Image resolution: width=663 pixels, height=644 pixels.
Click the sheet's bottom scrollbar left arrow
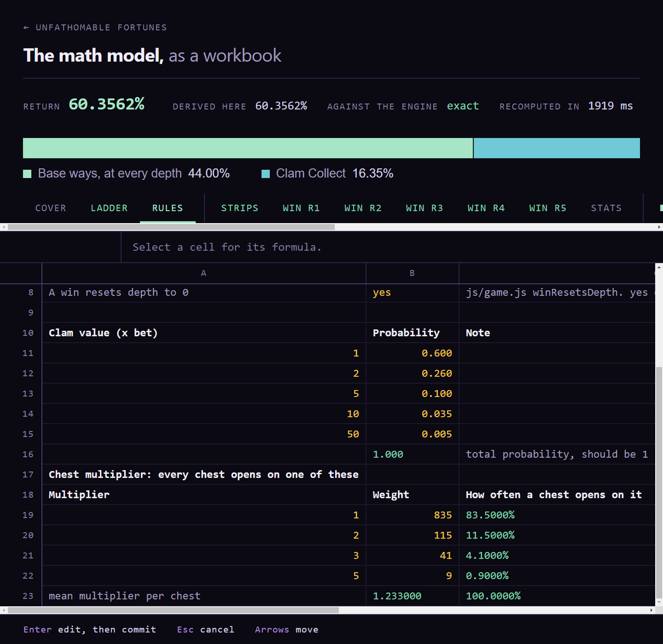(x=4, y=610)
